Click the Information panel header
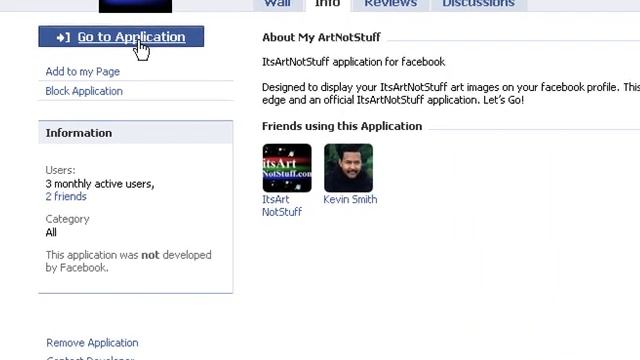640x360 pixels. [x=136, y=132]
